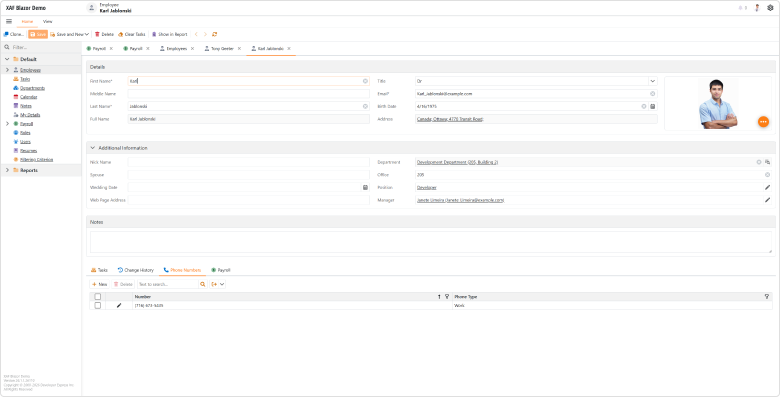The image size is (780, 397).
Task: Click the Nick Name input field
Action: coord(249,162)
